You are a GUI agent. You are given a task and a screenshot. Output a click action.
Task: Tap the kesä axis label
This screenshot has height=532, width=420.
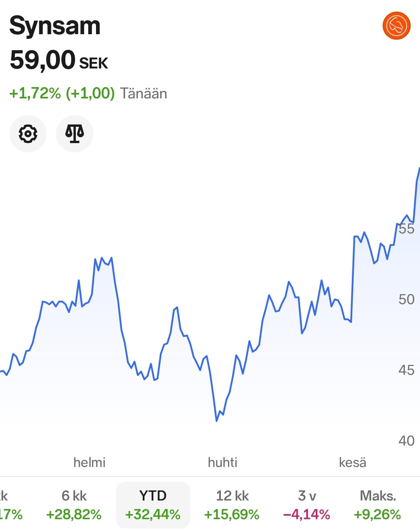(352, 462)
